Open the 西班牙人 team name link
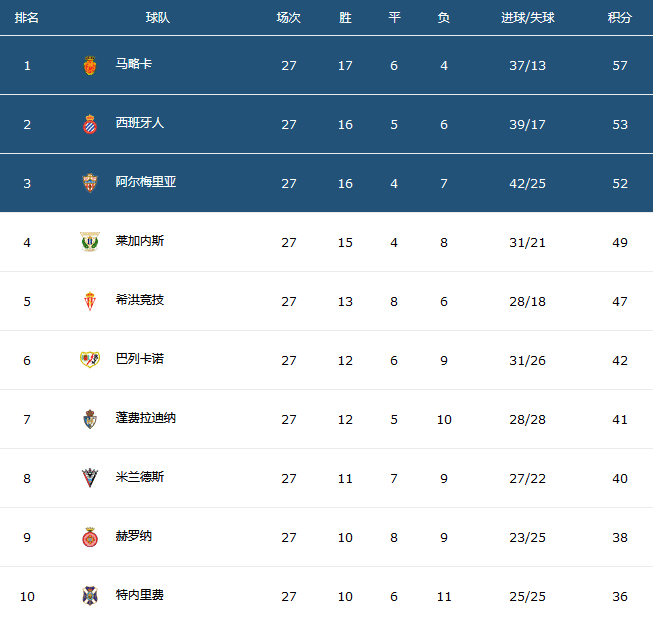The height and width of the screenshot is (624, 653). pyautogui.click(x=140, y=123)
